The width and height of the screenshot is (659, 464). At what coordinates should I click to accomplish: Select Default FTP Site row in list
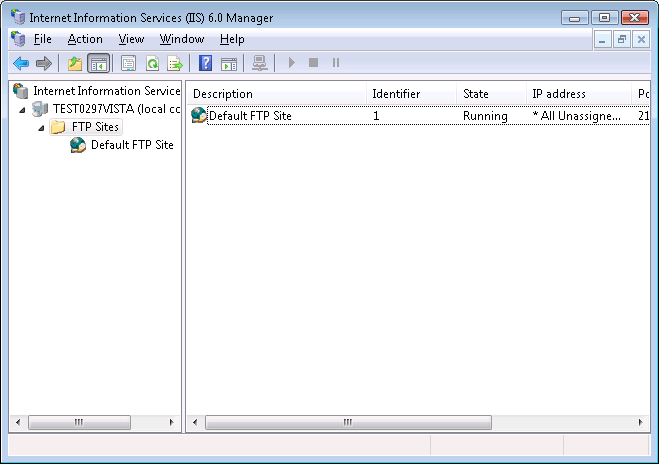click(x=419, y=116)
